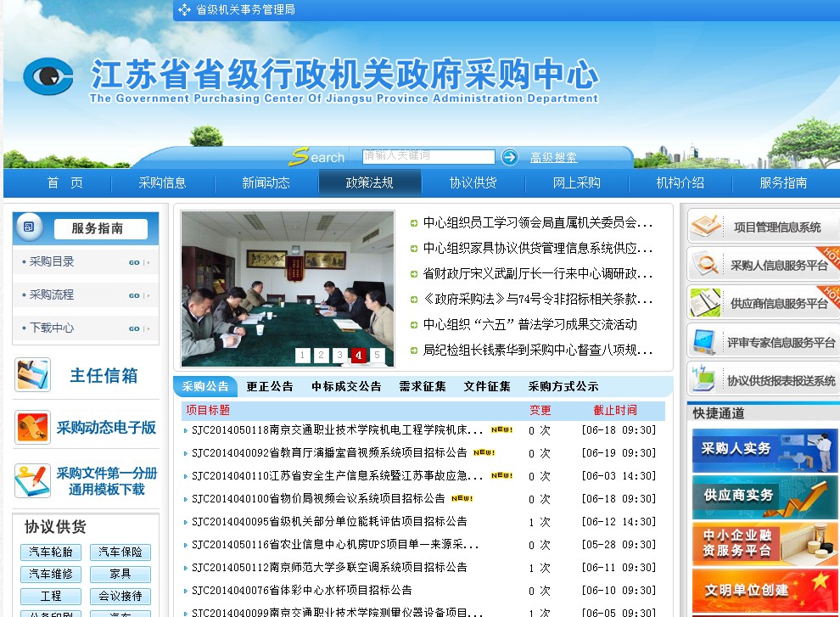Click the 省级机关事务管理局 header icon

click(184, 9)
